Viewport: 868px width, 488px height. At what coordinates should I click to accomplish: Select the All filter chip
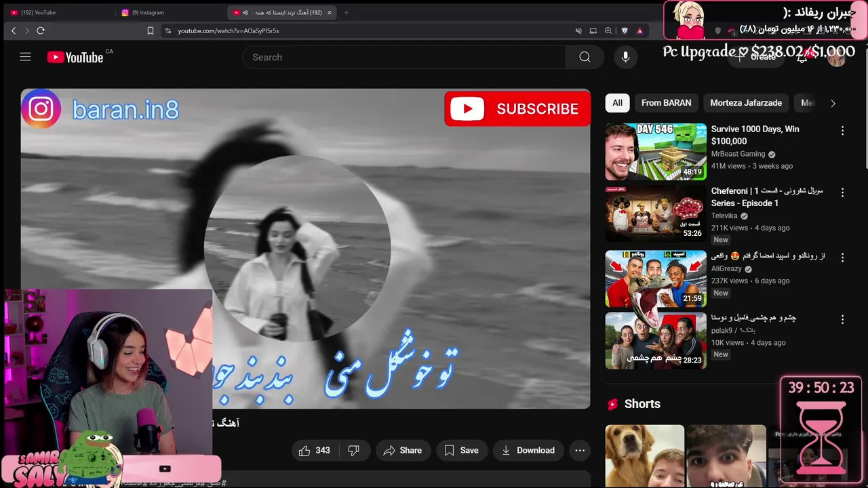click(617, 103)
